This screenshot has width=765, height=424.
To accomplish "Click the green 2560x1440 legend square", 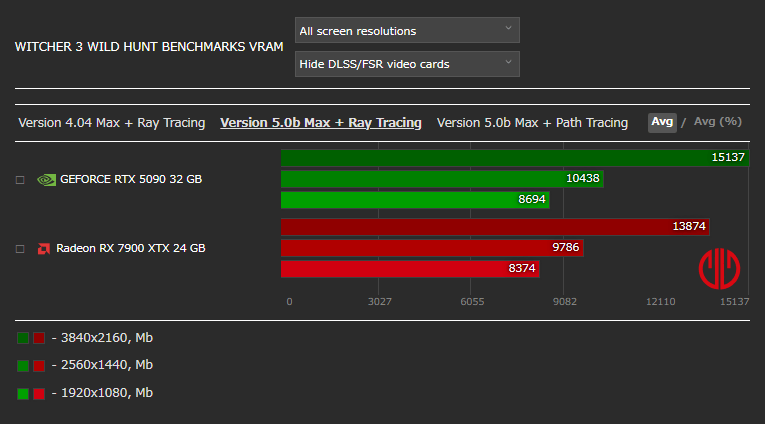I will click(x=23, y=366).
